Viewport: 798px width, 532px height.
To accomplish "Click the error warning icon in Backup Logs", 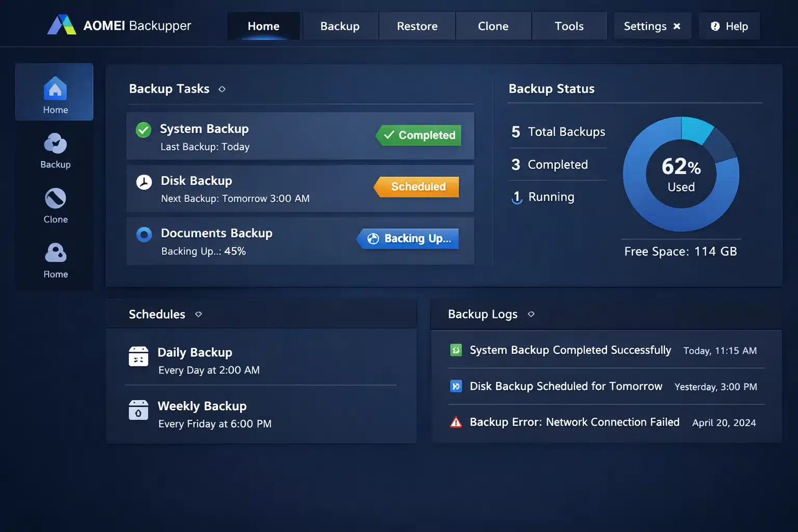I will tap(456, 422).
